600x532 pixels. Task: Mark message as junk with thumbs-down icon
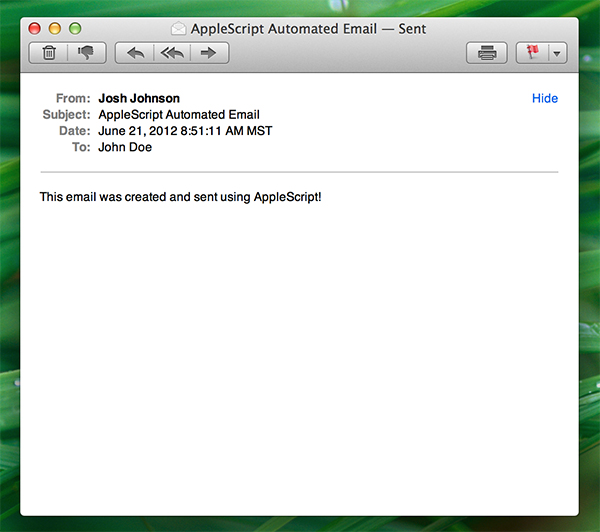pos(86,53)
